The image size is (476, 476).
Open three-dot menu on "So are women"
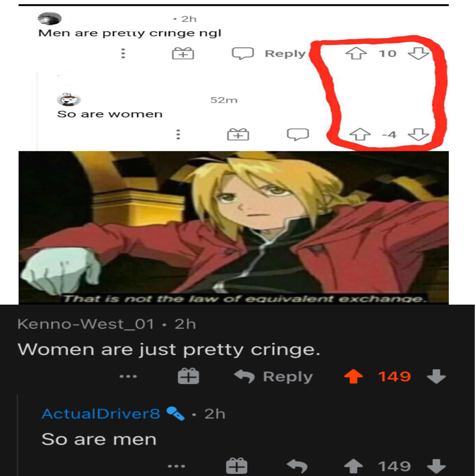(178, 135)
